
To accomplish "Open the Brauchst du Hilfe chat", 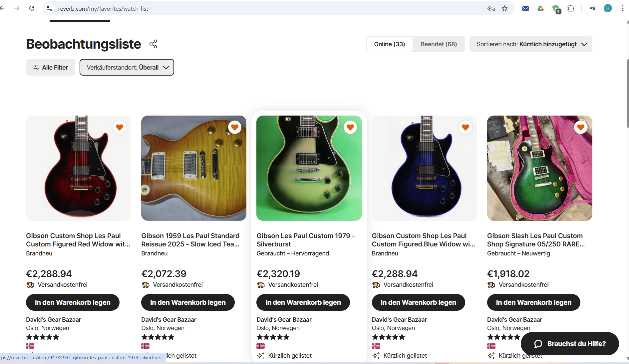I will 570,344.
